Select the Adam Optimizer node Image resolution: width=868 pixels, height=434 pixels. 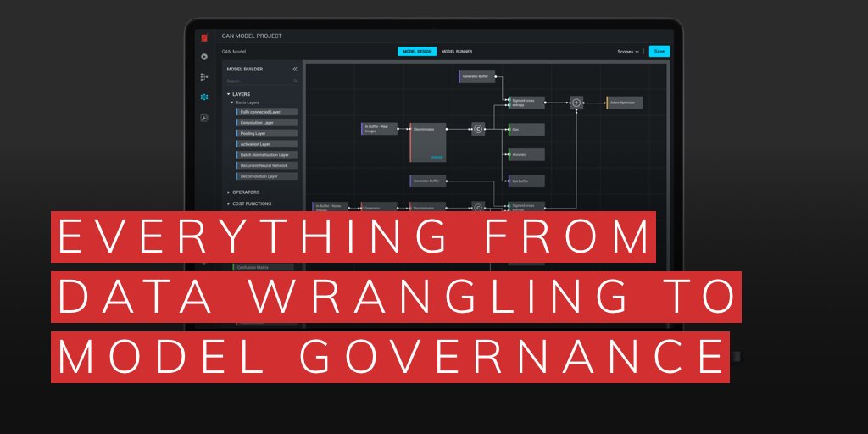click(x=625, y=103)
